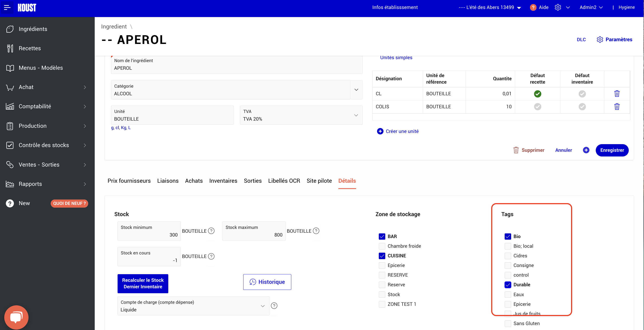Click the Comptabilité chart icon
This screenshot has height=330, width=644.
tap(10, 106)
